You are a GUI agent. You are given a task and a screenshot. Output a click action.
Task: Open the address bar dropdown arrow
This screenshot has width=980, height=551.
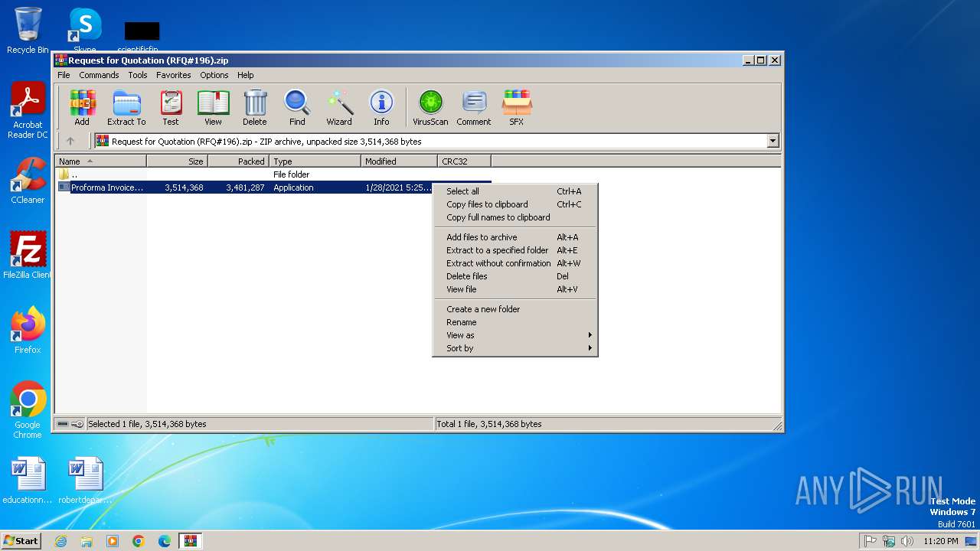[x=773, y=141]
